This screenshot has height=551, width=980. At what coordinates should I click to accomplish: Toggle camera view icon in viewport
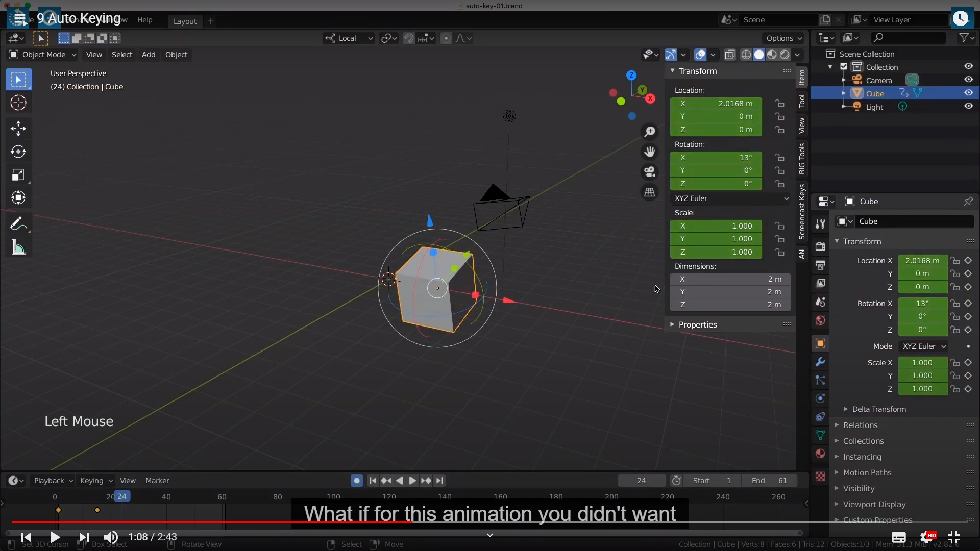[x=649, y=172]
